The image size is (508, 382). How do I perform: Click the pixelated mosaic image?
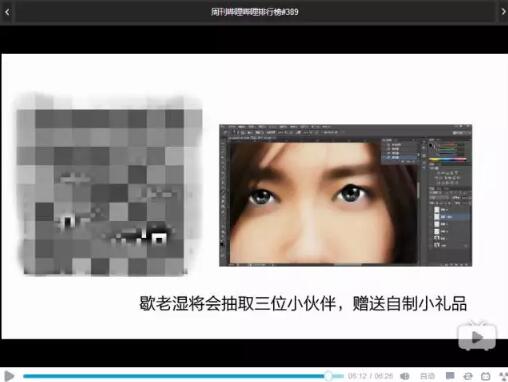[108, 185]
